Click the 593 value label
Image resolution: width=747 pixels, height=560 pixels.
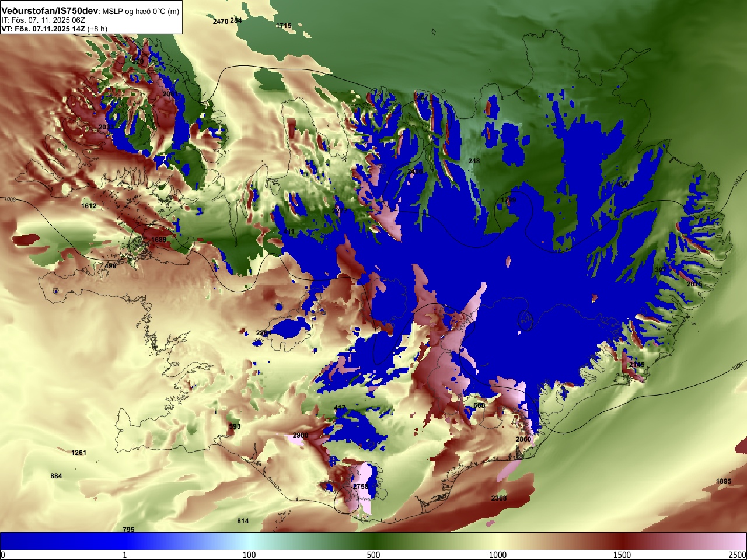coord(235,426)
